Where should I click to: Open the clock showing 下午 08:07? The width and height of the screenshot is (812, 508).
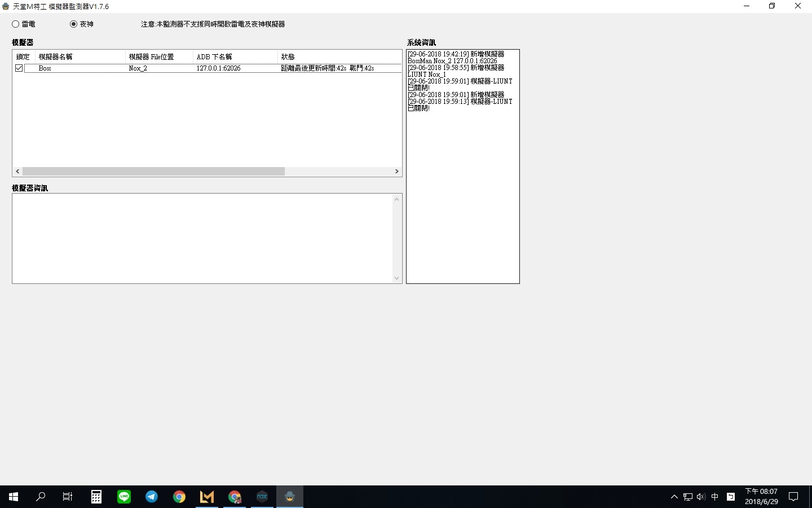(761, 497)
